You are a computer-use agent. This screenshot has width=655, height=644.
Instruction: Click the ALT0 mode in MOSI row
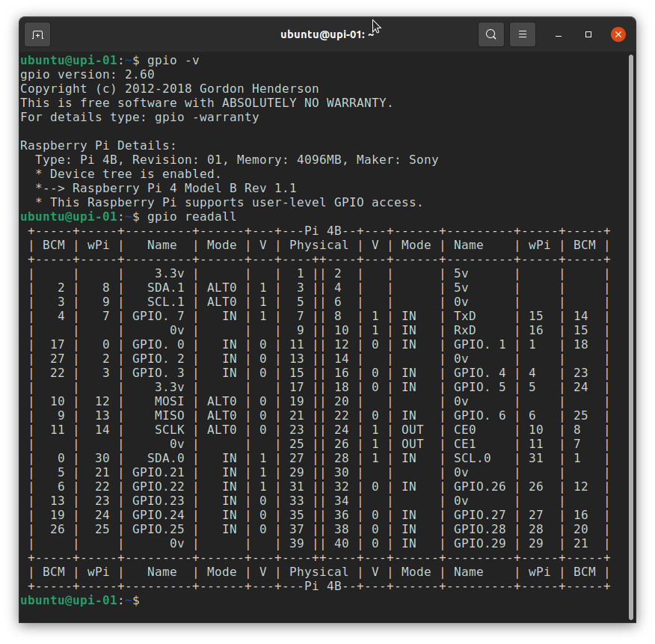(x=222, y=402)
